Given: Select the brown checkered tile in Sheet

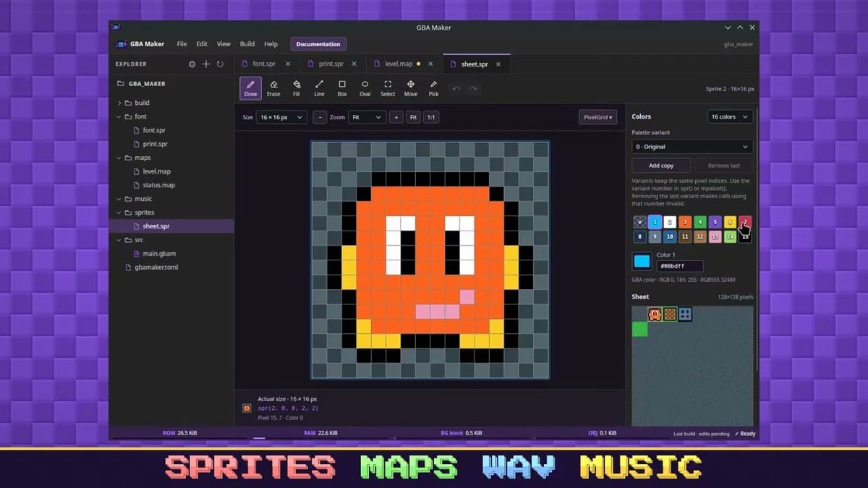Looking at the screenshot, I should tap(670, 314).
